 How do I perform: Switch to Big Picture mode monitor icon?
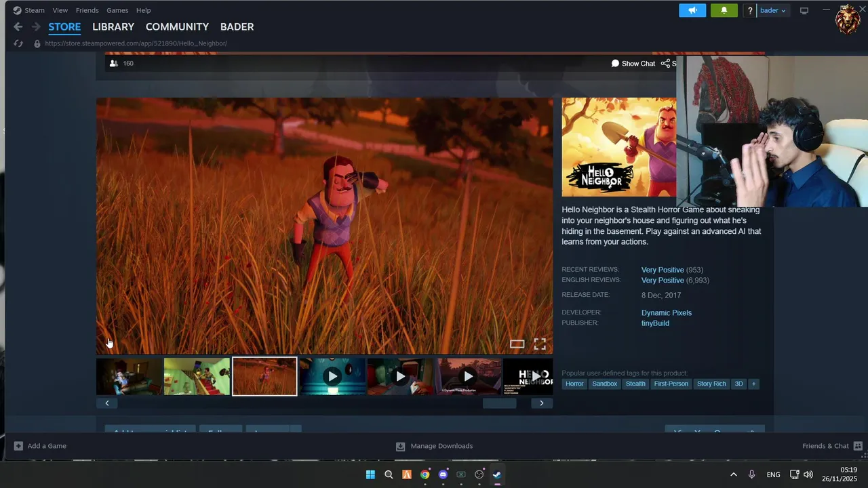[x=804, y=10]
